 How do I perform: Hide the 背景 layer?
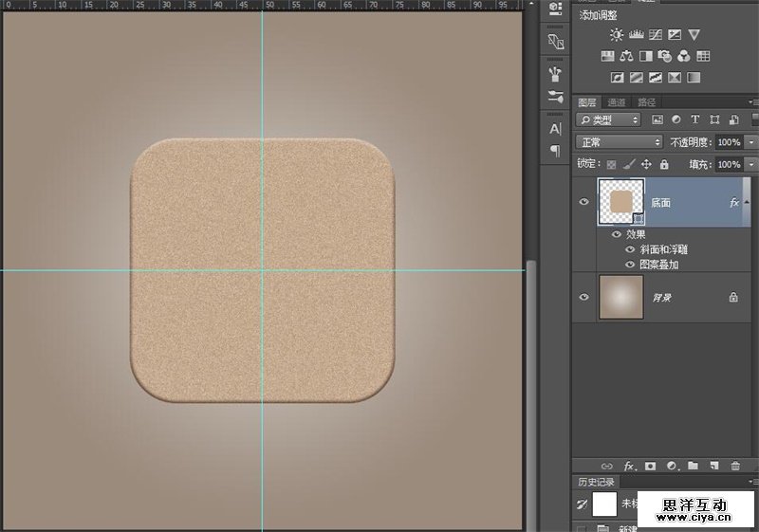583,297
